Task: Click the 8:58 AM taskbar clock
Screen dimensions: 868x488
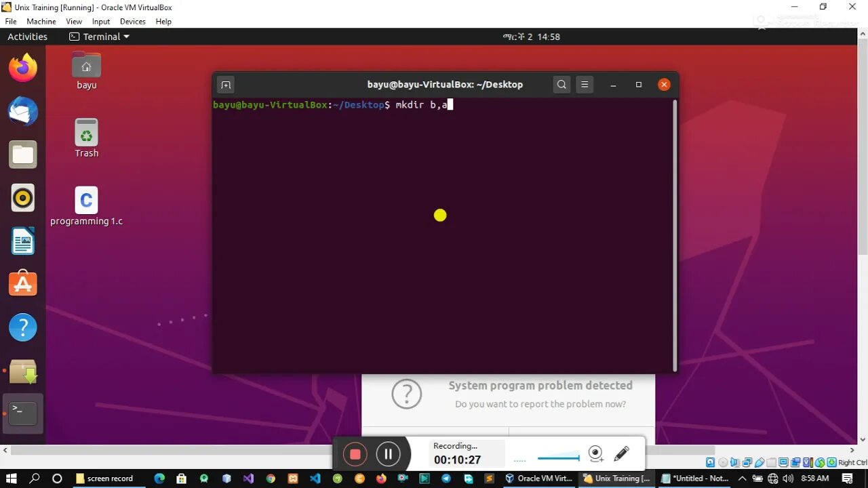Action: (x=814, y=479)
